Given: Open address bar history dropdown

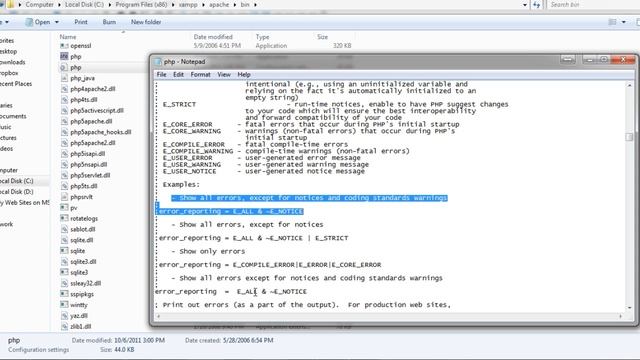Looking at the screenshot, I should click(x=525, y=5).
